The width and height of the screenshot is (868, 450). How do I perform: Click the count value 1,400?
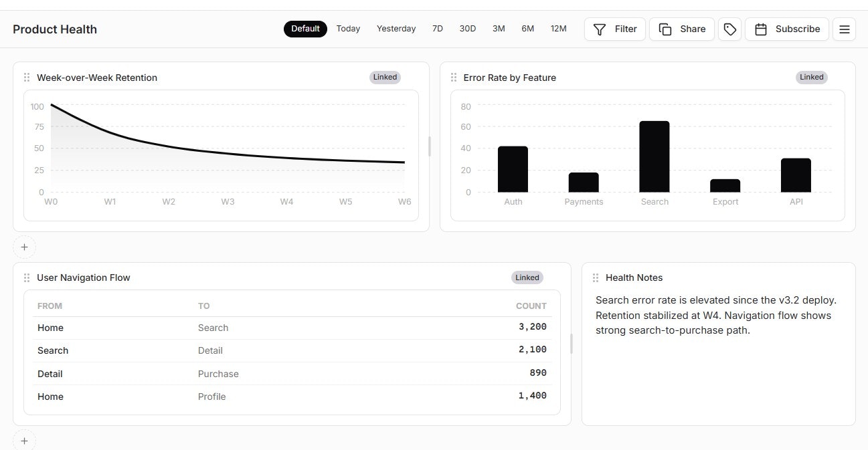pos(533,396)
